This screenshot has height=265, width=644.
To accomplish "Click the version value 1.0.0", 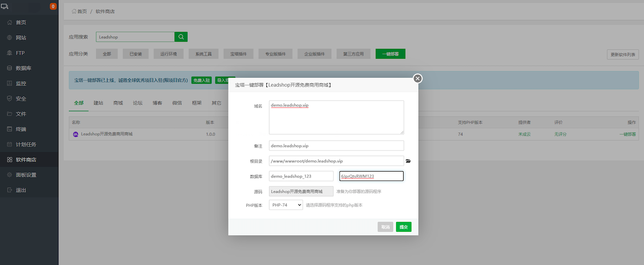I will click(210, 134).
